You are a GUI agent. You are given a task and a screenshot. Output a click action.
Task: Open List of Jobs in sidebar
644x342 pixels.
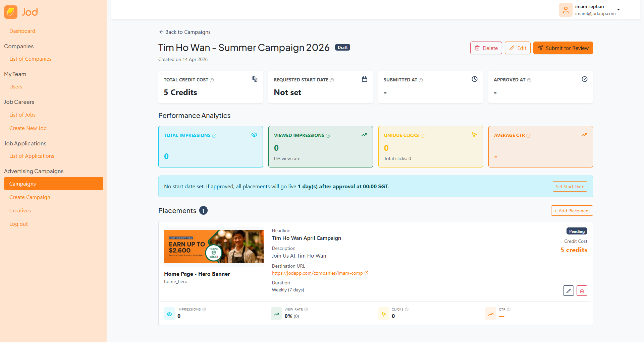[x=22, y=115]
